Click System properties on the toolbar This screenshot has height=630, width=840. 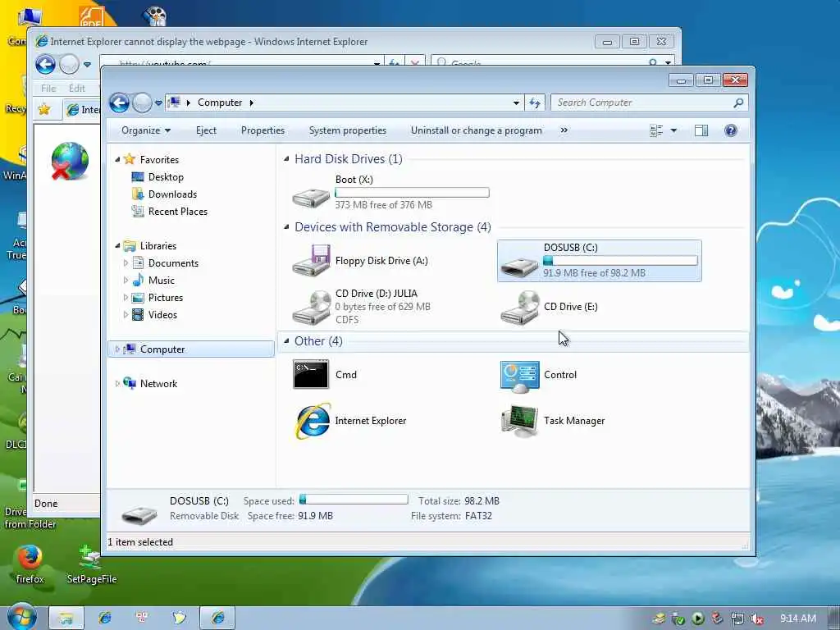pyautogui.click(x=347, y=130)
